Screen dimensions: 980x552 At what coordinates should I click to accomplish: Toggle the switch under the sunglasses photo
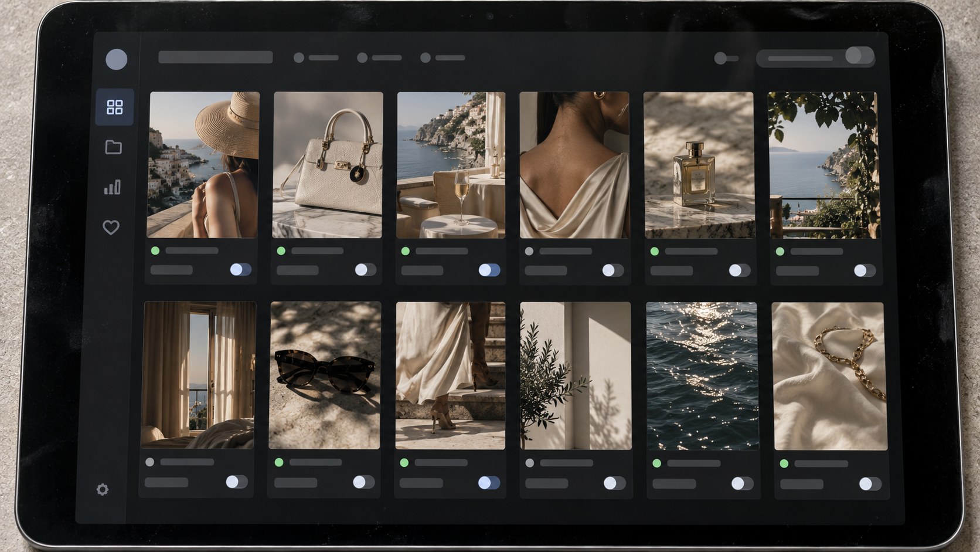[x=363, y=482]
